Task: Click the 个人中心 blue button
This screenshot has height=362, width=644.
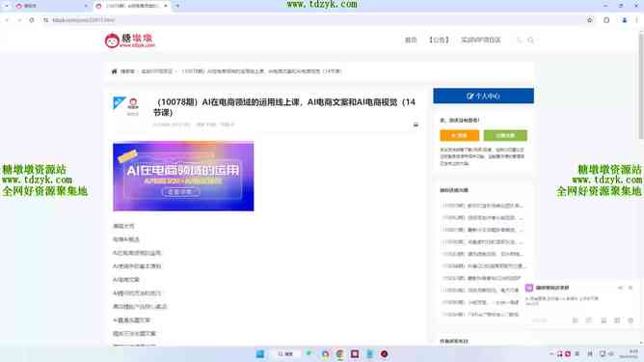Action: [483, 96]
